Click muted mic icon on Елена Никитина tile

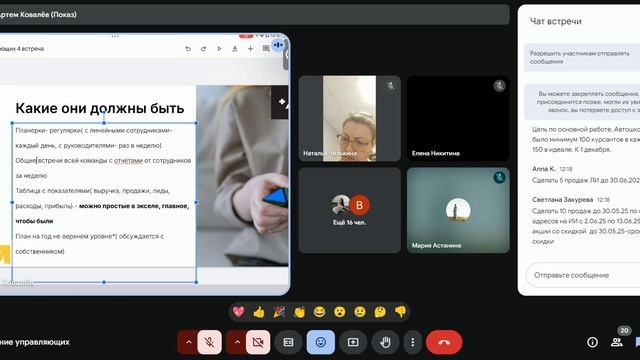(x=499, y=86)
